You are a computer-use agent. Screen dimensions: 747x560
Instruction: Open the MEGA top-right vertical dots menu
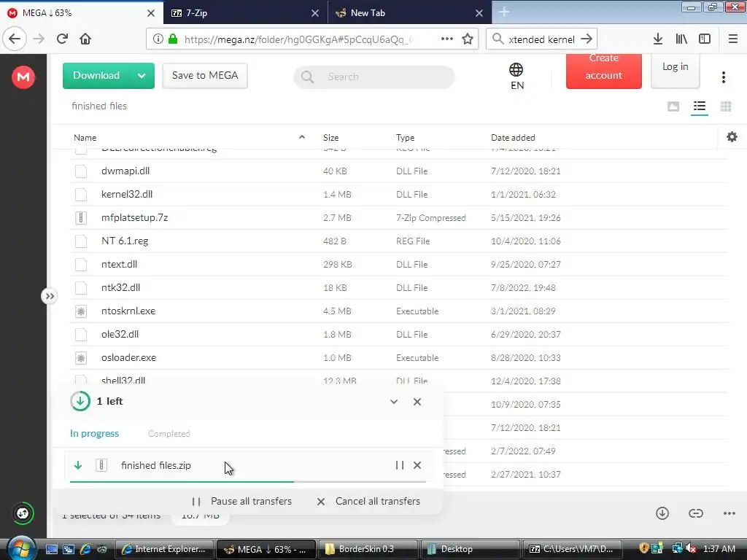(x=723, y=77)
